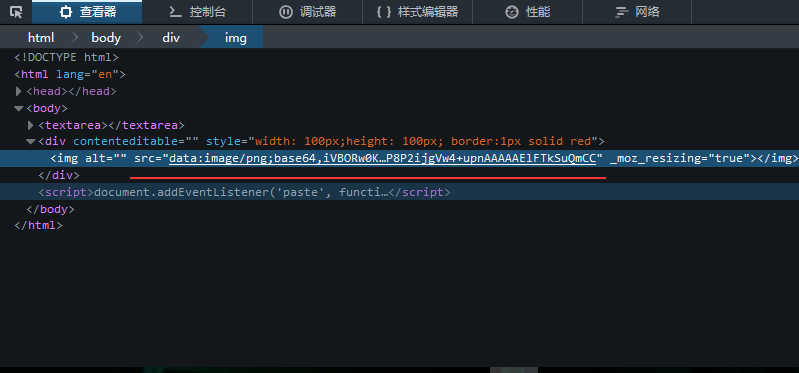Select the closing /body tag row
This screenshot has height=373, width=799.
[x=50, y=209]
